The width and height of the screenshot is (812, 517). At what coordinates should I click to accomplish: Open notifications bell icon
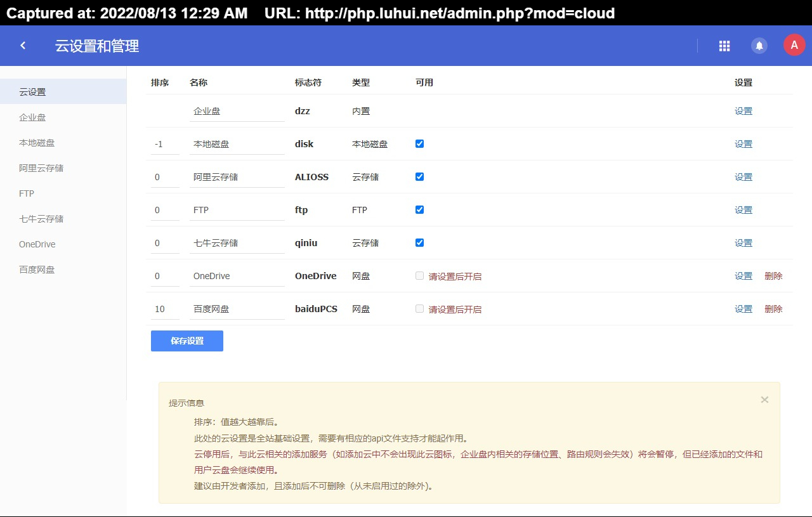[x=759, y=46]
